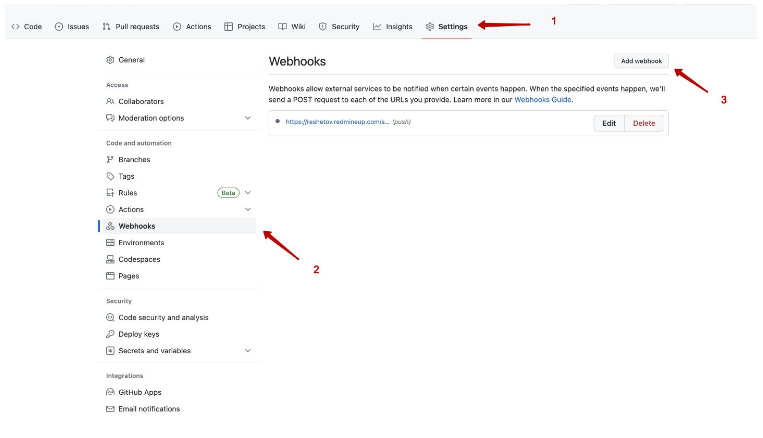
Task: Click the Codespaces icon in sidebar
Action: tap(110, 259)
